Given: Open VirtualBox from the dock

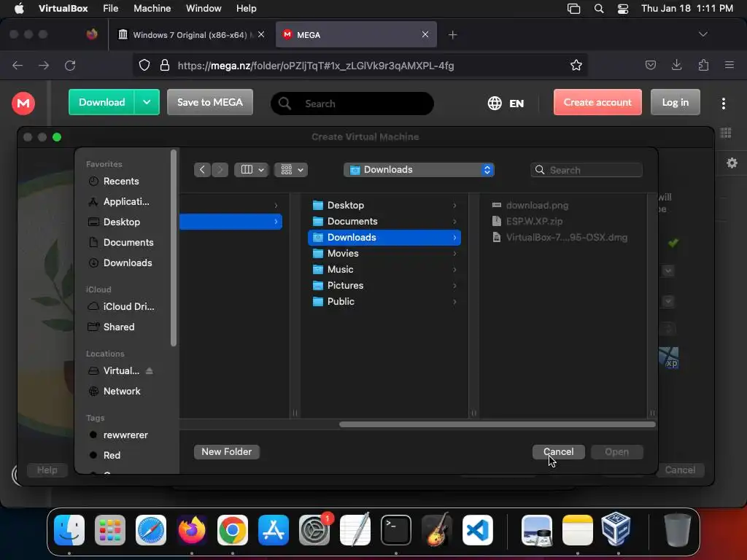Looking at the screenshot, I should click(616, 530).
